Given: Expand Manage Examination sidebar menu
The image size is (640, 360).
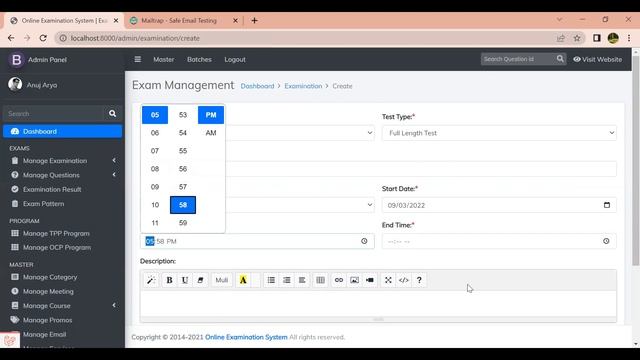Looking at the screenshot, I should (62, 161).
